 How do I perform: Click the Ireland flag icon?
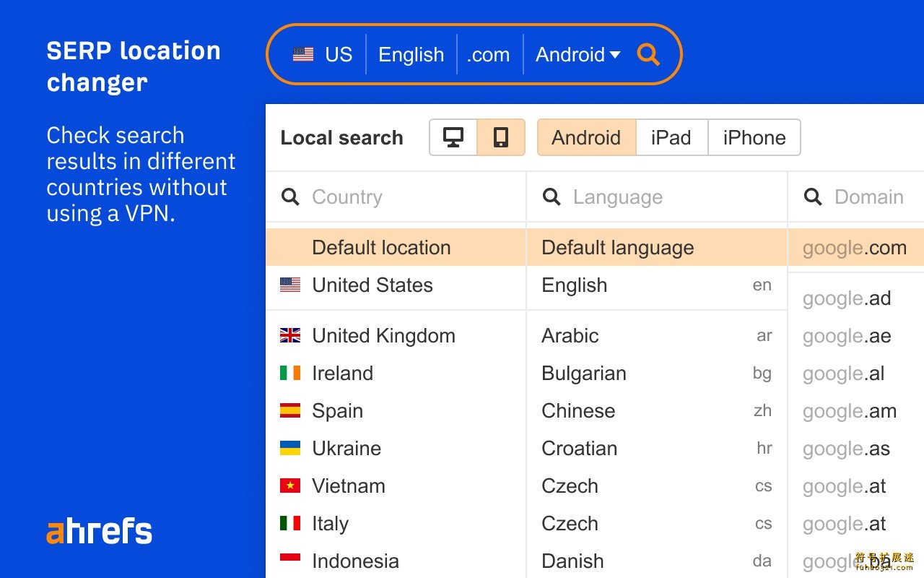click(x=290, y=373)
